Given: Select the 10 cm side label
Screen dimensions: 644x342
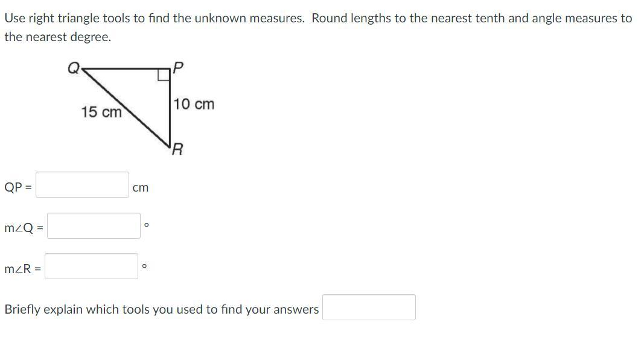Looking at the screenshot, I should point(194,104).
